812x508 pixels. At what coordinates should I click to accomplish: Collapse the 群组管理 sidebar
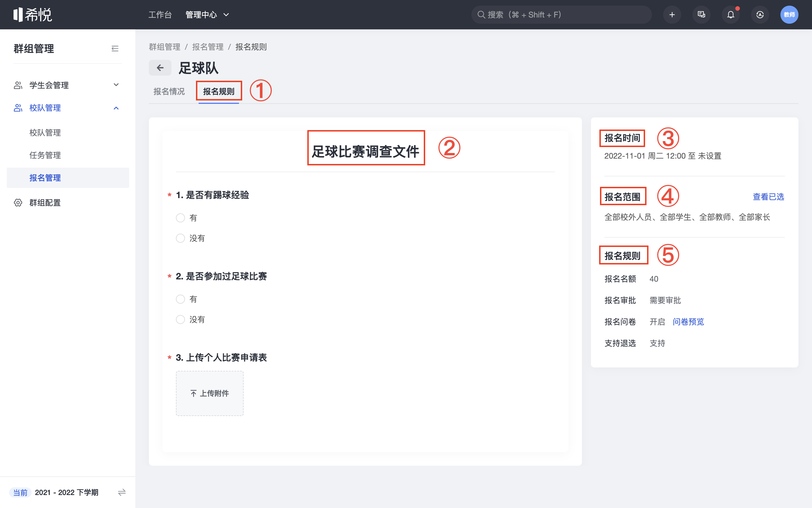115,49
